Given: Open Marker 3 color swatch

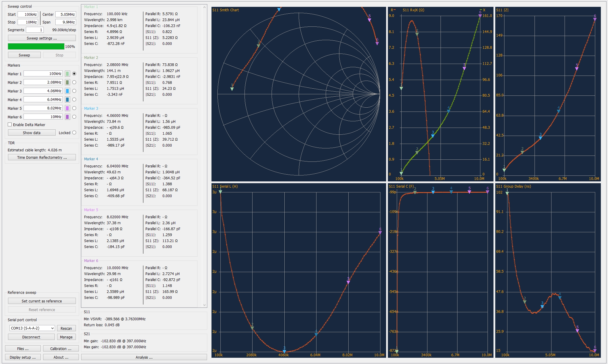Looking at the screenshot, I should click(x=68, y=91).
